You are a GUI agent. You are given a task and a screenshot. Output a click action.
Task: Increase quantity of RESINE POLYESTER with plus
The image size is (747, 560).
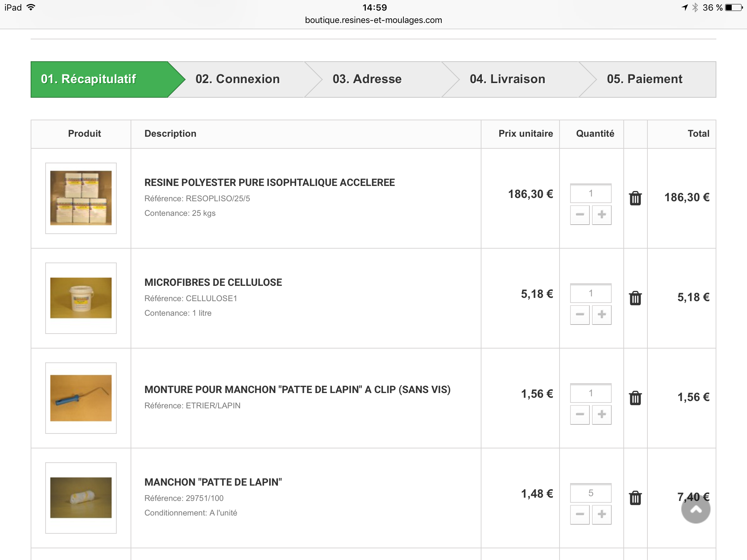601,214
